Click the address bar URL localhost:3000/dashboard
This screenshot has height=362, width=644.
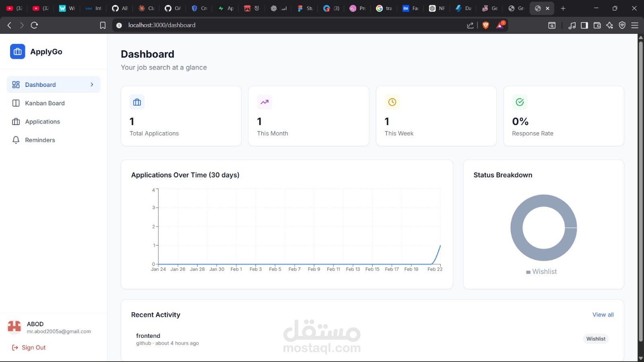162,25
